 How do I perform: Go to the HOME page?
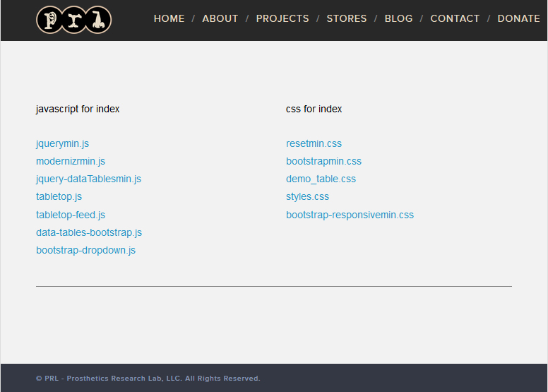[169, 18]
